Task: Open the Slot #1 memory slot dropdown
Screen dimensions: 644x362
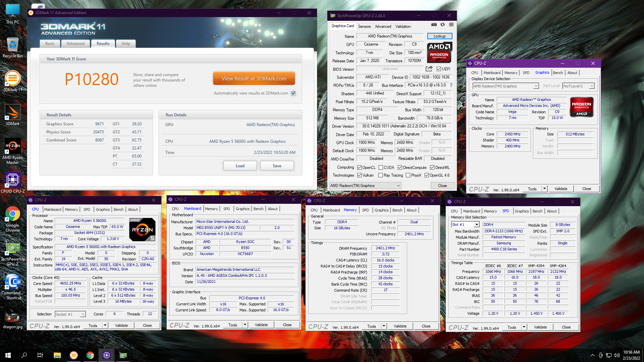Action: (466, 225)
